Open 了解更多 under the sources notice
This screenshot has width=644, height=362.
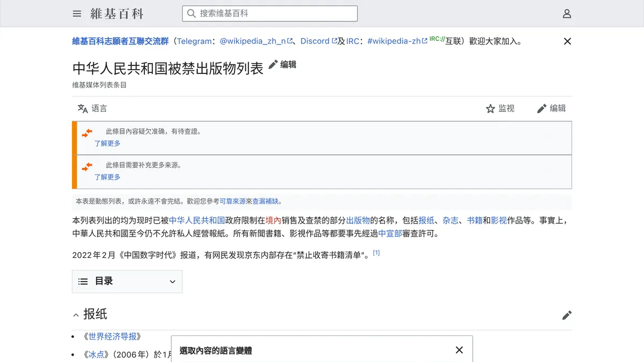tap(107, 178)
